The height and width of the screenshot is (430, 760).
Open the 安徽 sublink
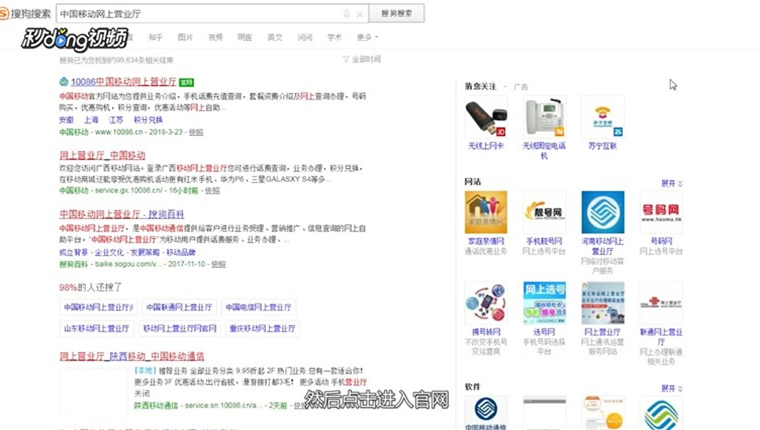click(66, 120)
